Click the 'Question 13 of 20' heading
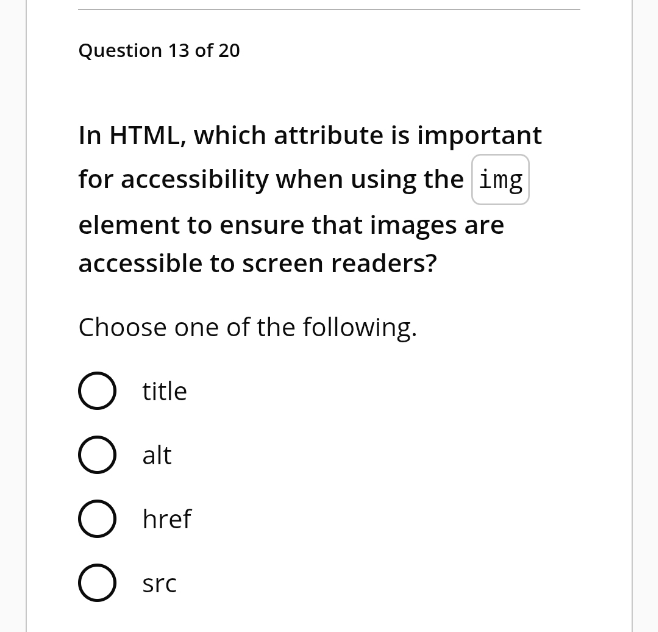 tap(159, 51)
